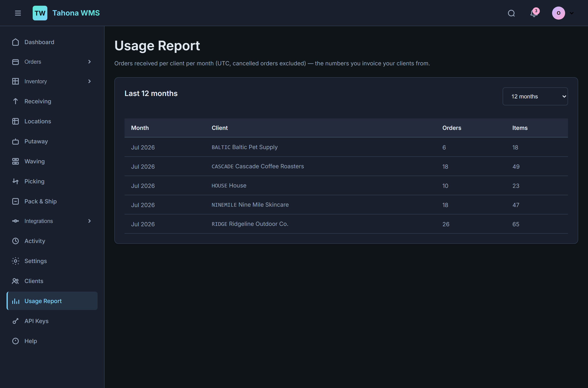The width and height of the screenshot is (588, 388).
Task: Open Receiving page in sidebar
Action: [x=52, y=101]
